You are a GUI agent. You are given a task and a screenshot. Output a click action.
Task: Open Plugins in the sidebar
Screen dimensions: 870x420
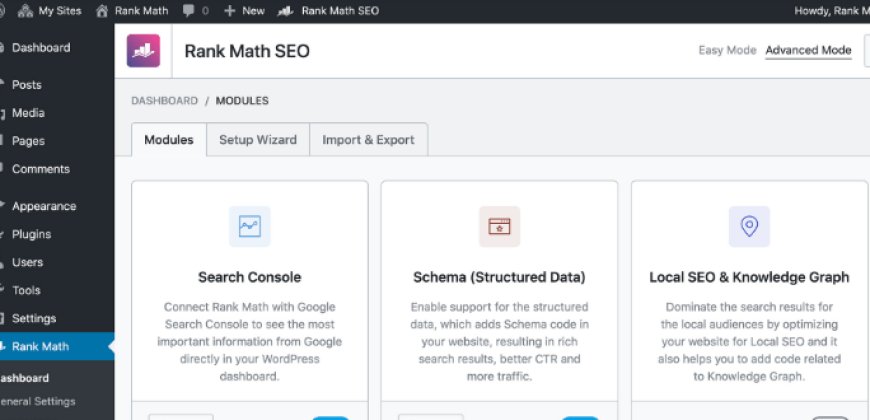click(x=31, y=234)
